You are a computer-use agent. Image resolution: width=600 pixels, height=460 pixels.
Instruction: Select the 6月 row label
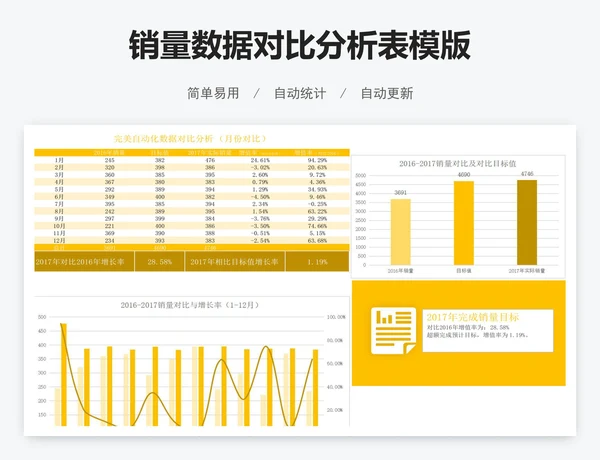point(59,197)
